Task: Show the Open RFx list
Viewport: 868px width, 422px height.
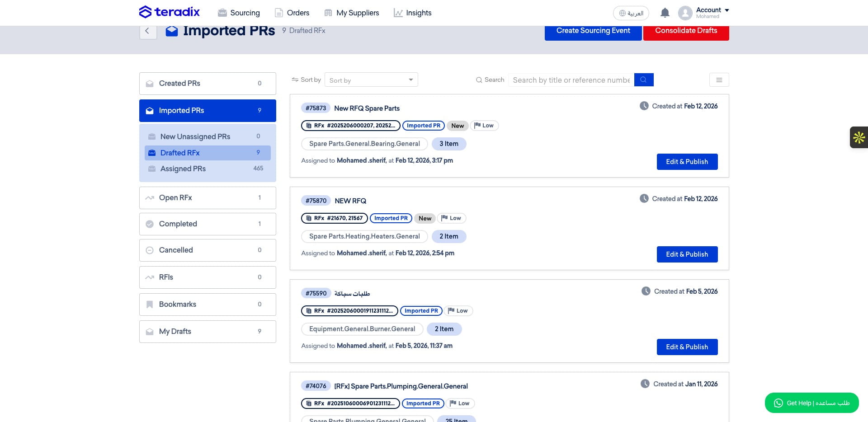Action: click(x=208, y=198)
